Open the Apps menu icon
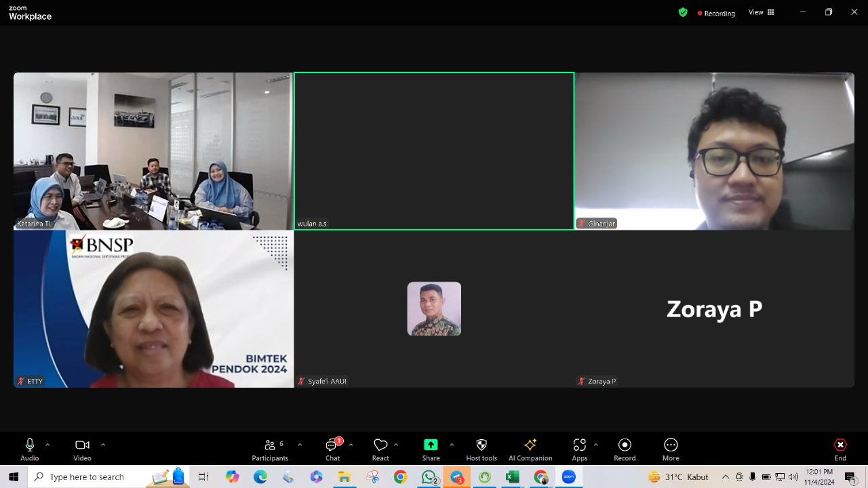 tap(579, 445)
